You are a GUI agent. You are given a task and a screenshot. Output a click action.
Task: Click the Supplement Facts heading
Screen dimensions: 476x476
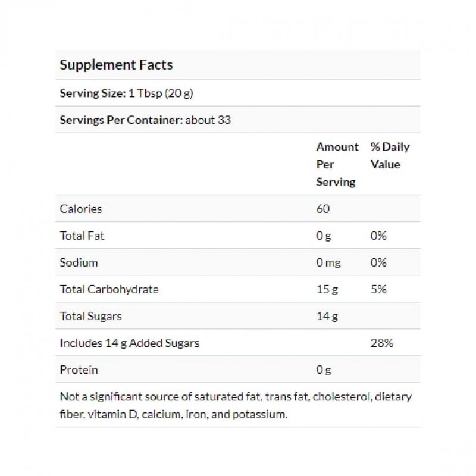tap(116, 64)
